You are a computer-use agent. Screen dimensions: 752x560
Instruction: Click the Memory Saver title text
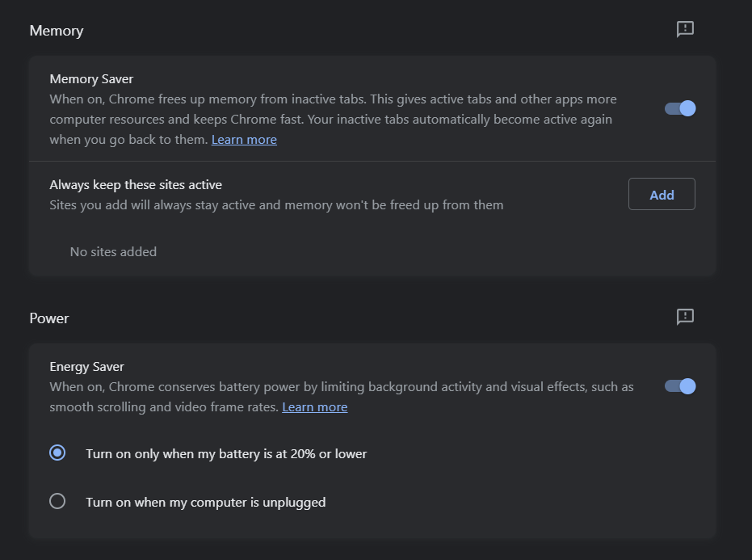(x=91, y=79)
